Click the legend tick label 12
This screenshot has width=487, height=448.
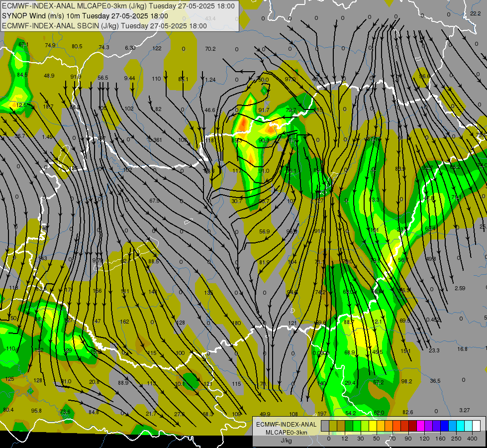point(345,439)
